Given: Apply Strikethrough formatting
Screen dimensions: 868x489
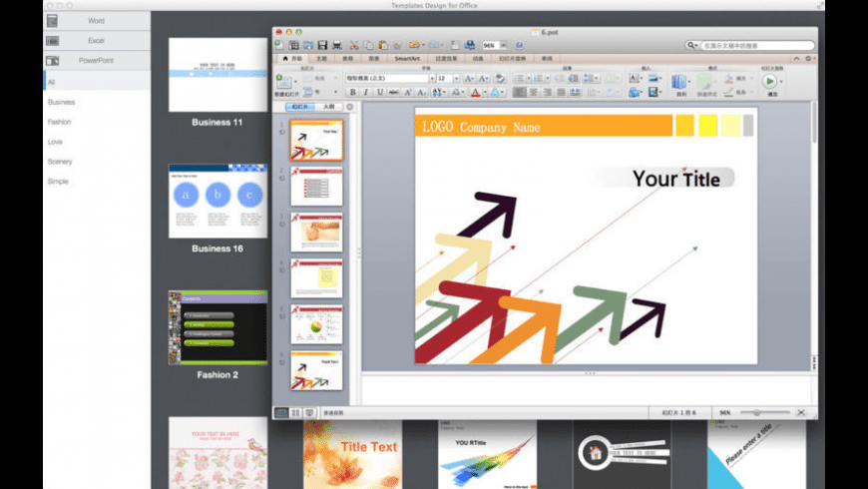Looking at the screenshot, I should tap(393, 93).
